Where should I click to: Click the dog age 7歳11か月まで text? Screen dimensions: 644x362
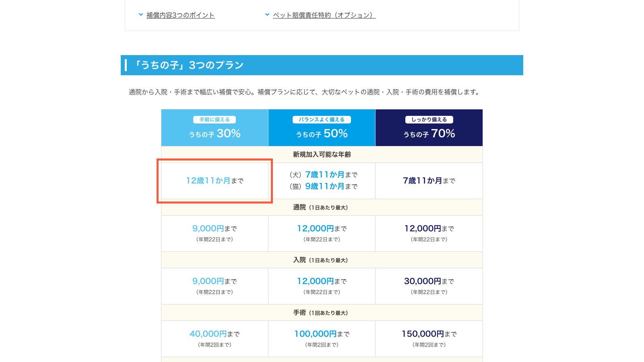pos(331,175)
